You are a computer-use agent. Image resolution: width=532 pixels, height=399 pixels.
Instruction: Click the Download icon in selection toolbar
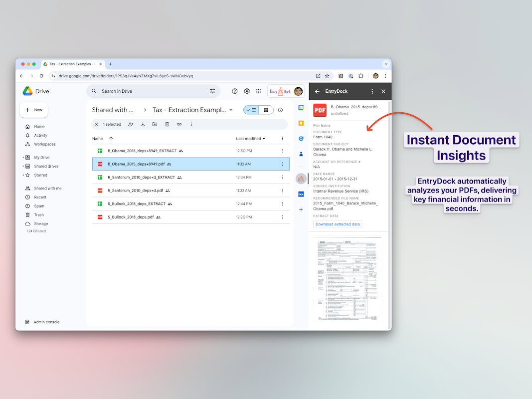[x=143, y=124]
